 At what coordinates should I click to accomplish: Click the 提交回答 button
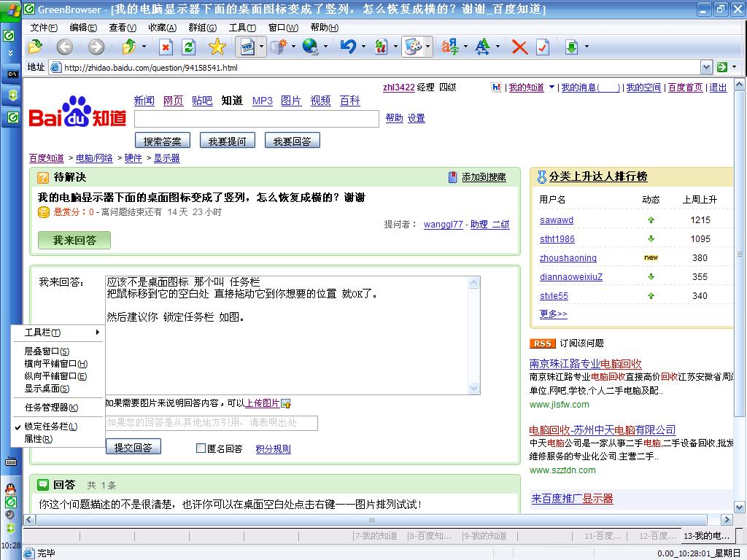(x=133, y=447)
